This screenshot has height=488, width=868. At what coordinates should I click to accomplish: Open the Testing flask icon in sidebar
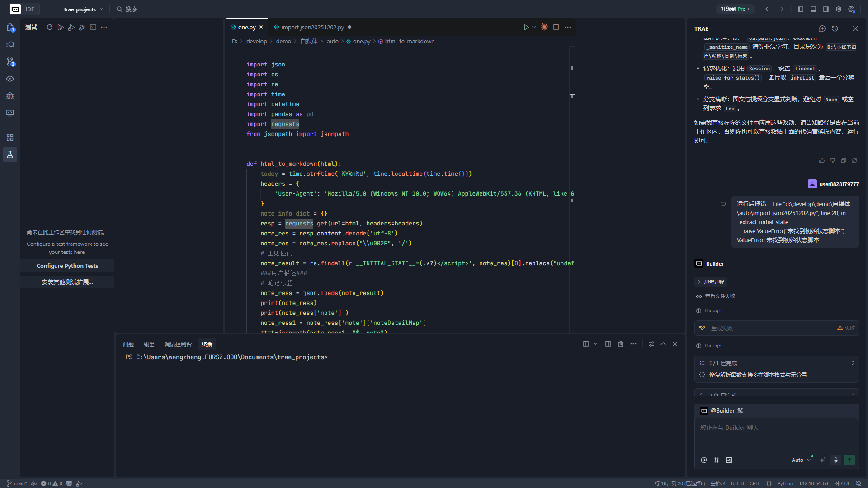click(10, 155)
